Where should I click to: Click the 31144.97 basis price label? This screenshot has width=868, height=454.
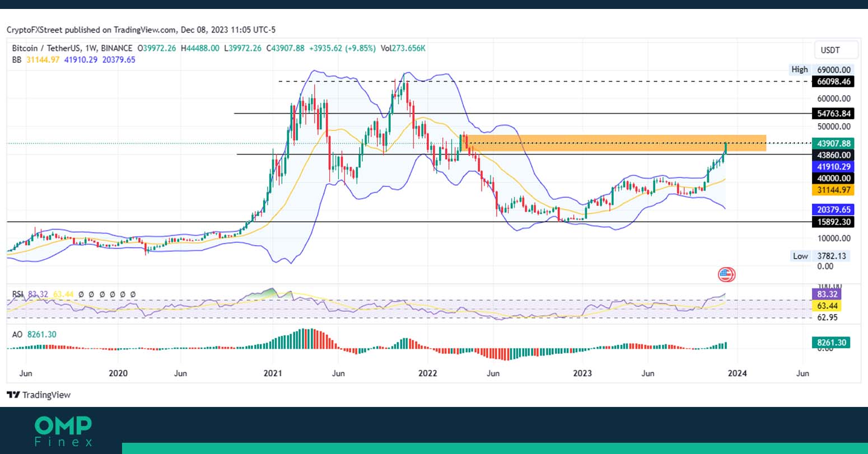click(x=833, y=190)
